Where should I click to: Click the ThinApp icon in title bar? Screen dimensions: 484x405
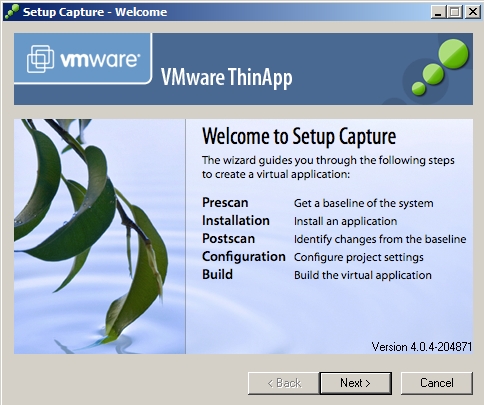pyautogui.click(x=12, y=12)
